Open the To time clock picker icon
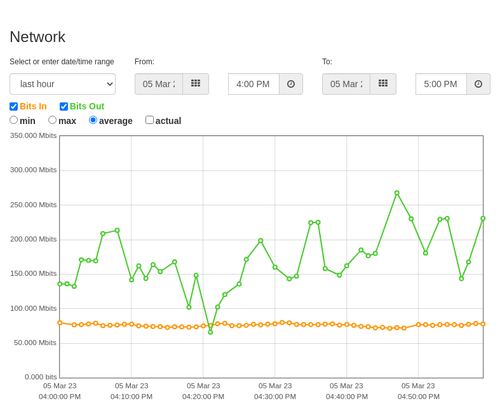The width and height of the screenshot is (500, 403). pyautogui.click(x=478, y=84)
